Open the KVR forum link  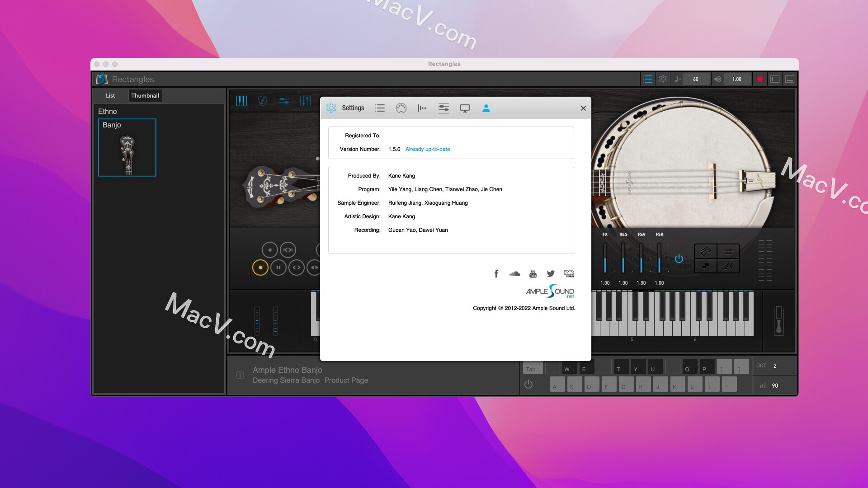click(569, 273)
